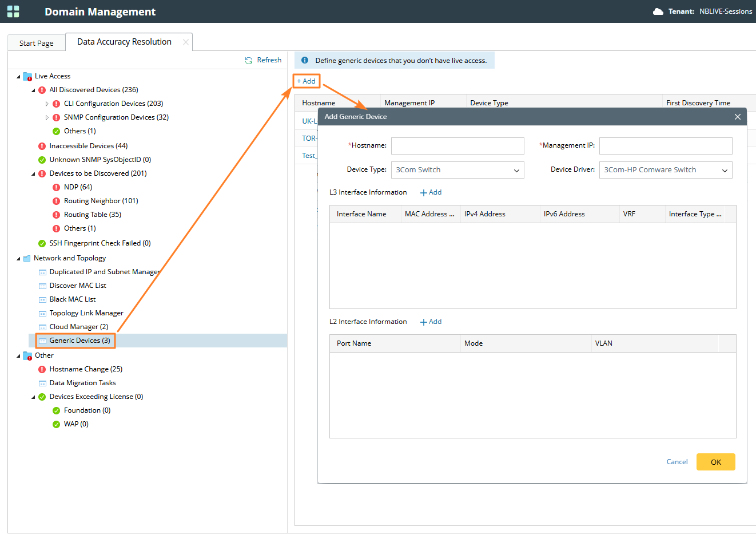
Task: Click the blue info icon in banner
Action: 305,60
